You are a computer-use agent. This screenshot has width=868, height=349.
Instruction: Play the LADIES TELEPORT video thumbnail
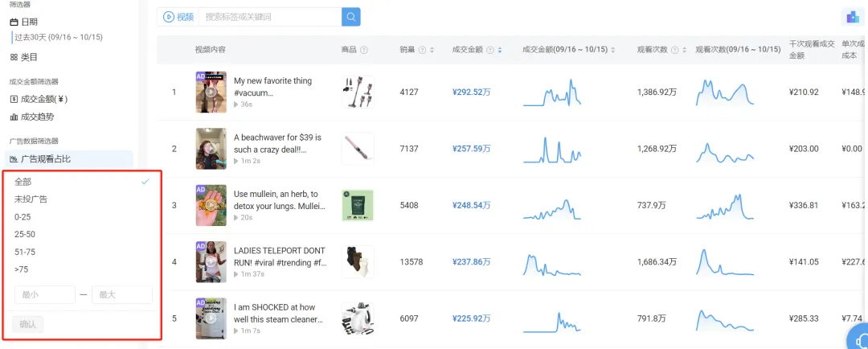click(x=211, y=261)
